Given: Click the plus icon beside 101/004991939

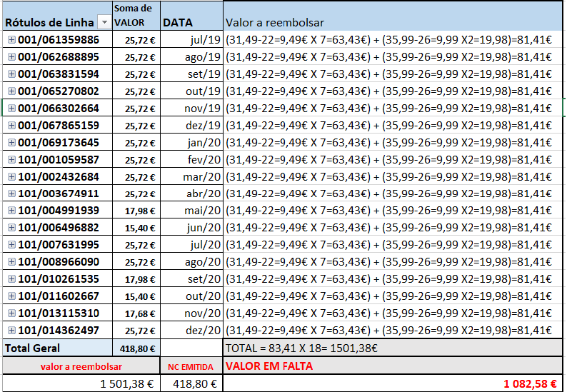Looking at the screenshot, I should pyautogui.click(x=11, y=211).
